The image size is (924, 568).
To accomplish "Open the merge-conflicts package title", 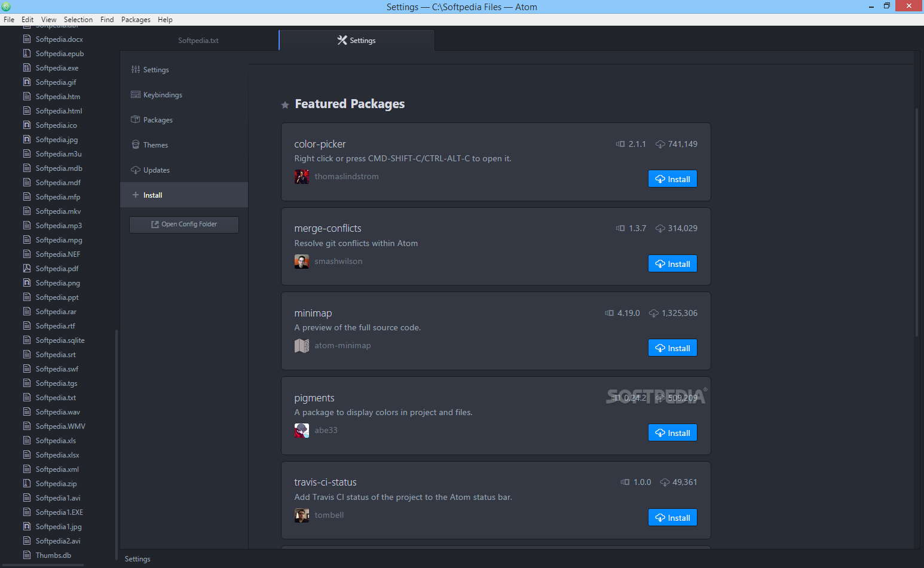I will point(328,229).
